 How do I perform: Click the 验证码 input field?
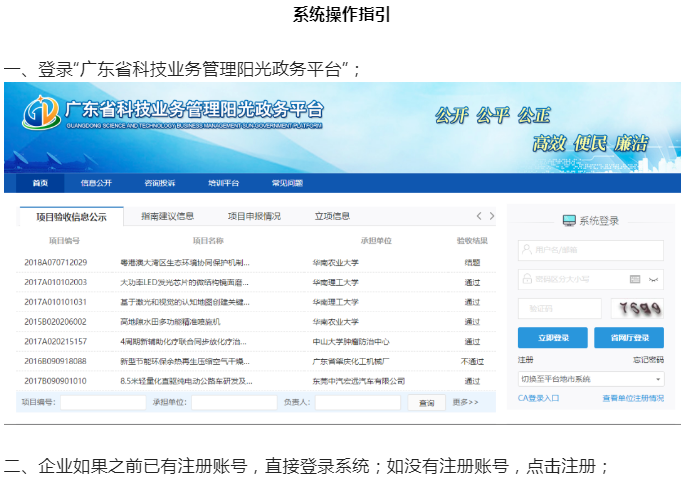tap(559, 309)
